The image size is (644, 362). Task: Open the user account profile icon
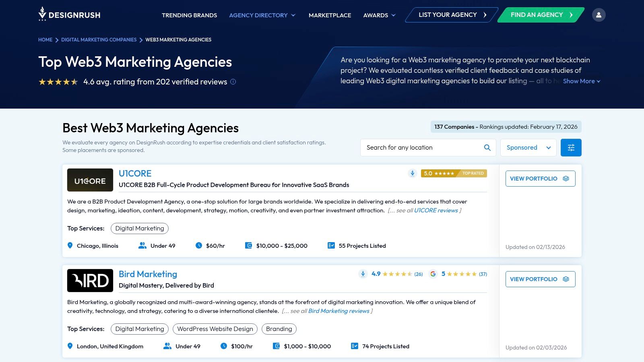599,15
